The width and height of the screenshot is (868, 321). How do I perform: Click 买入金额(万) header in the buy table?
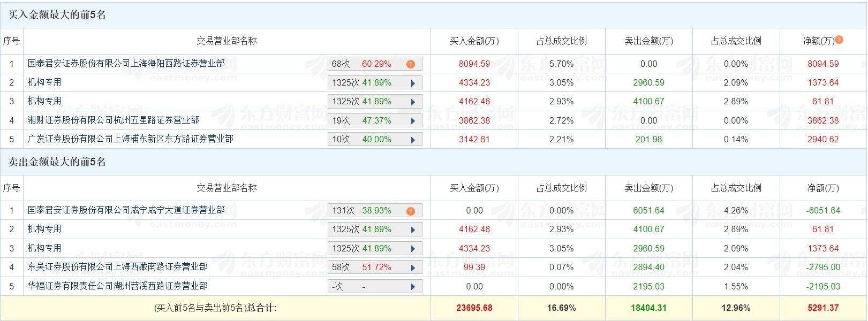474,41
